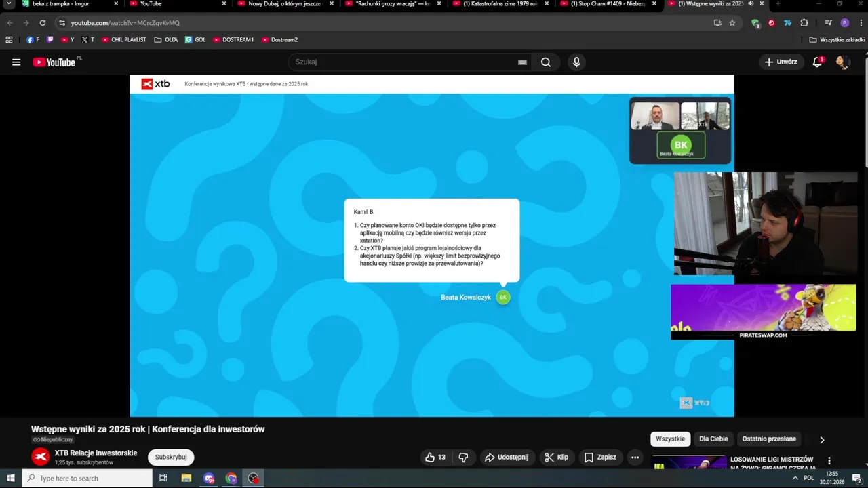
Task: Click the address bar URL
Action: point(125,23)
